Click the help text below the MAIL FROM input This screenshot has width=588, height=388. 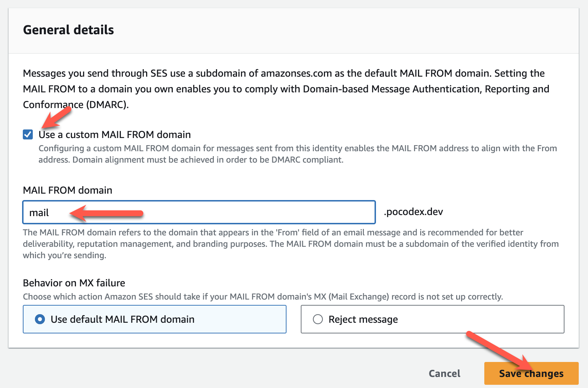click(290, 244)
